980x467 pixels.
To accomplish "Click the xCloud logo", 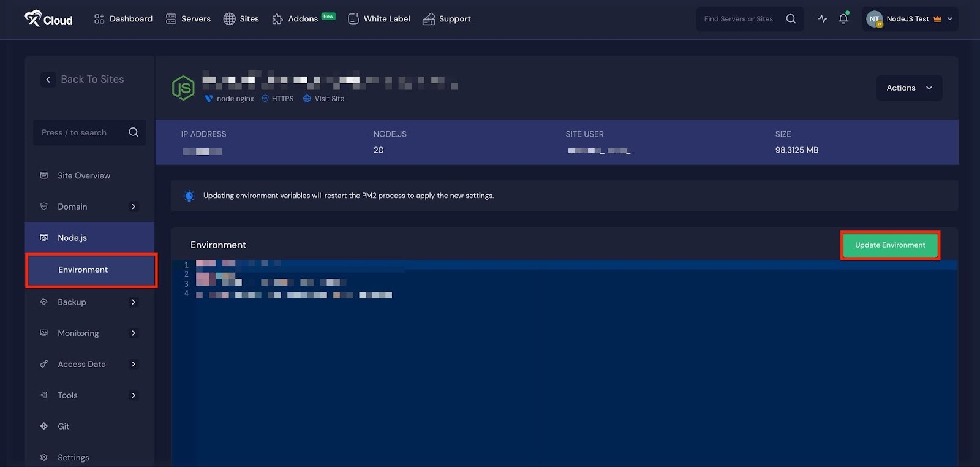I will pyautogui.click(x=48, y=19).
